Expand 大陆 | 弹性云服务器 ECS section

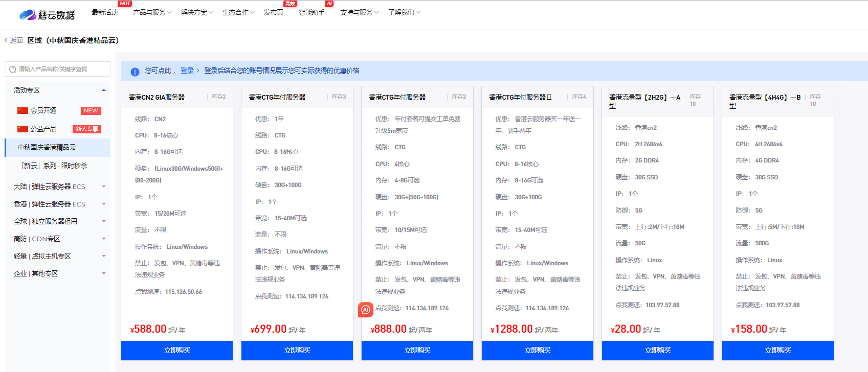(x=104, y=187)
